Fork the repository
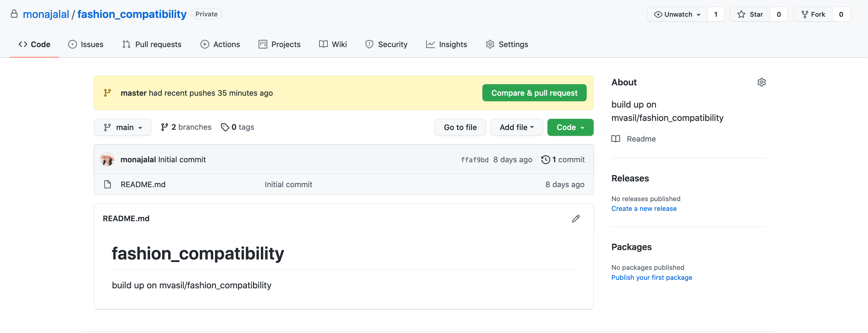The width and height of the screenshot is (868, 333). pyautogui.click(x=813, y=15)
